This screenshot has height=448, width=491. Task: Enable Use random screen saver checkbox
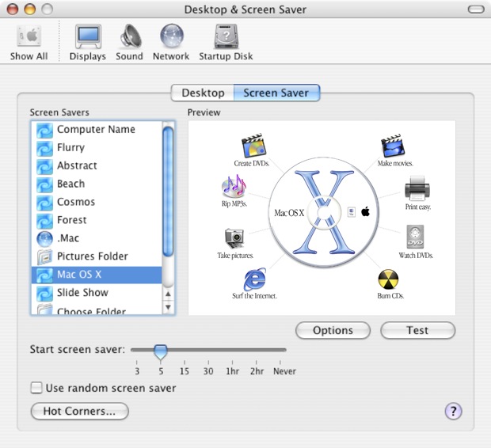[x=36, y=388]
